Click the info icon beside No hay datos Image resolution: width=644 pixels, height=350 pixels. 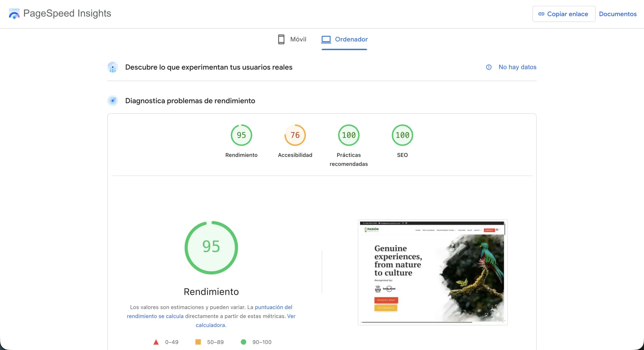[489, 67]
